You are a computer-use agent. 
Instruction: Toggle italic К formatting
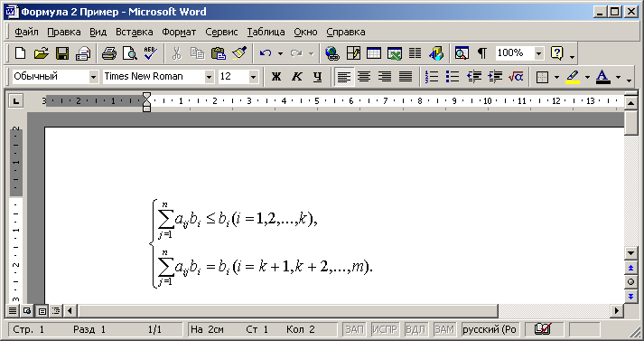[296, 77]
